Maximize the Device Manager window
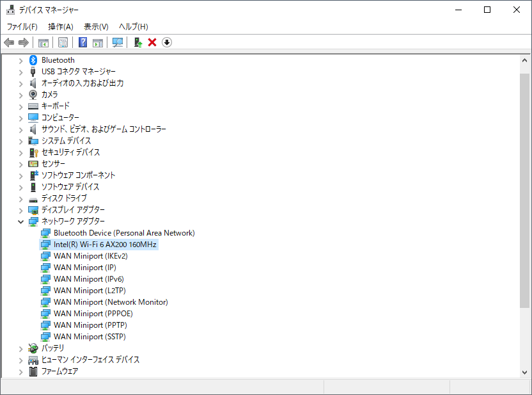532x395 pixels. click(487, 10)
